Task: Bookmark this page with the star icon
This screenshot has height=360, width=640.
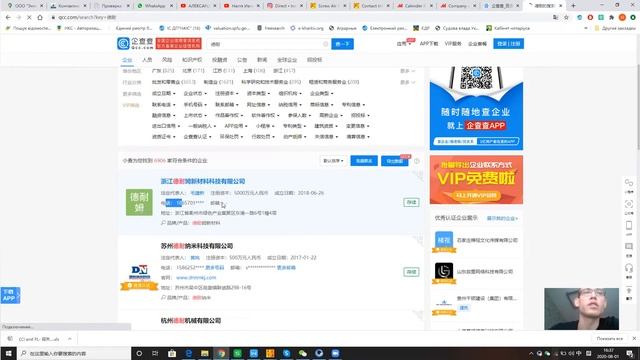Action: (566, 18)
